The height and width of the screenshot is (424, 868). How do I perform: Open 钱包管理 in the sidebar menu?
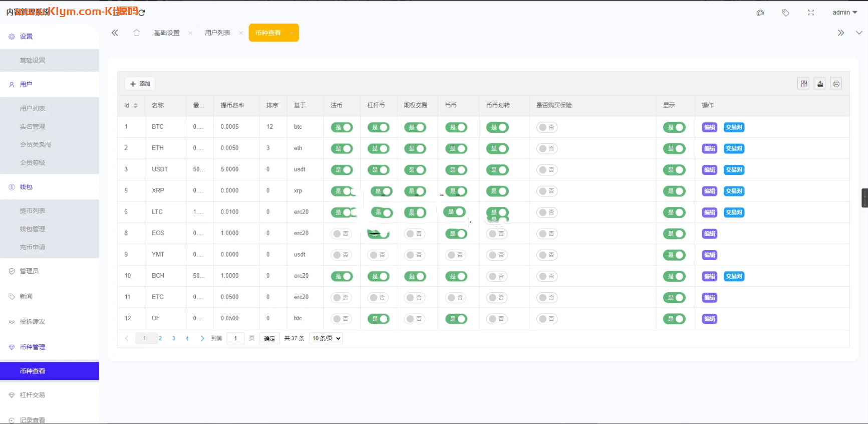(33, 229)
